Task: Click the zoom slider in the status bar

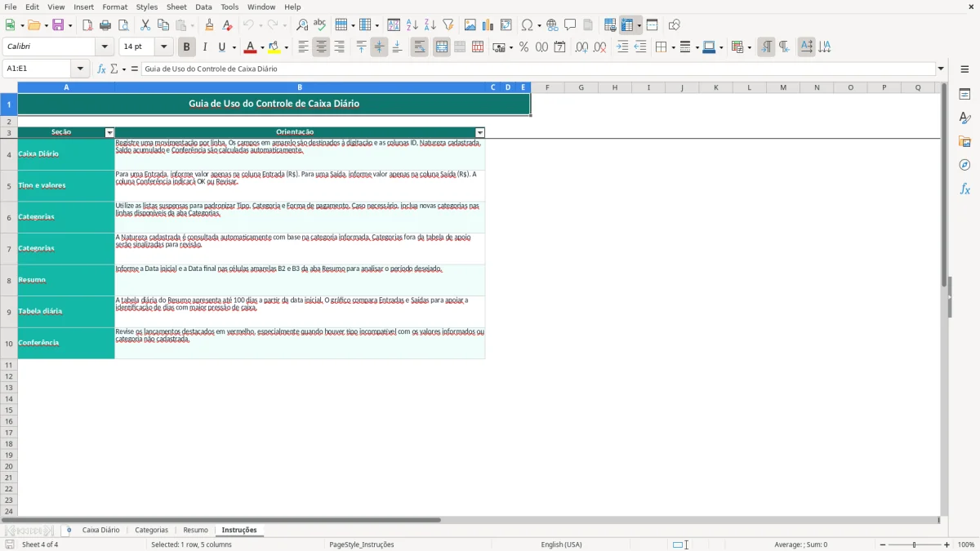Action: [x=914, y=544]
